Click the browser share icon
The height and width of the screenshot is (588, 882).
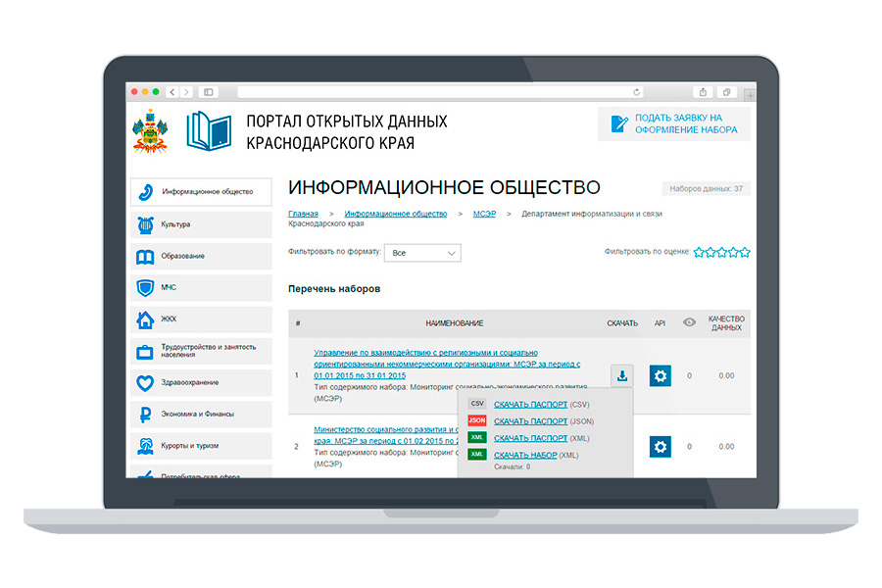[703, 92]
